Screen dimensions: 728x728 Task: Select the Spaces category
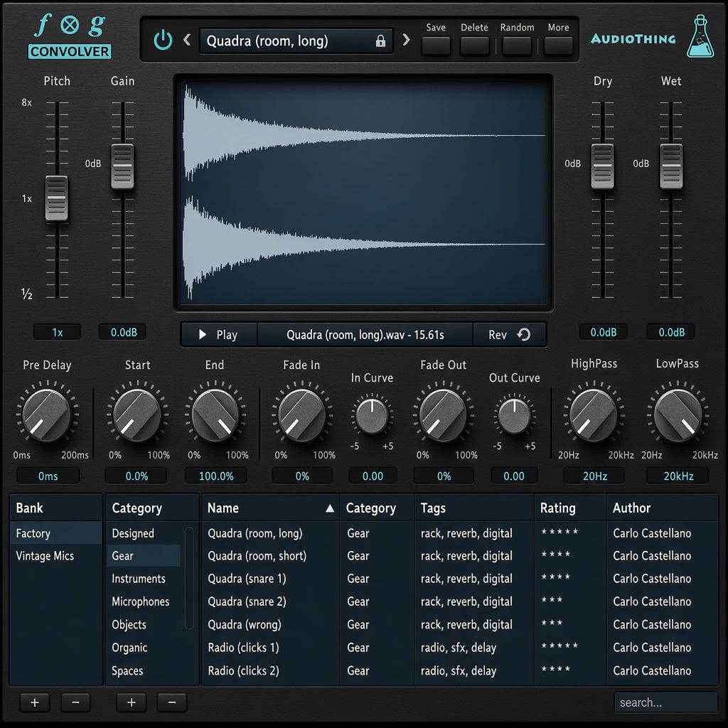(144, 670)
